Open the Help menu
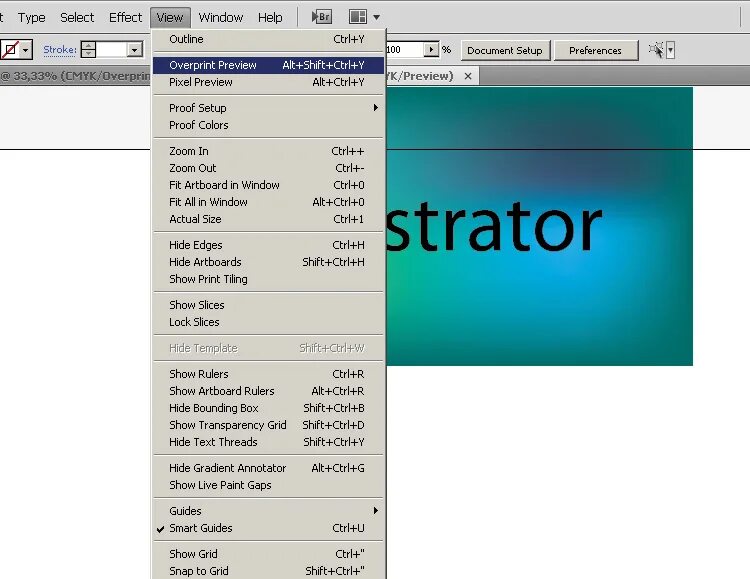750x579 pixels. pyautogui.click(x=270, y=18)
